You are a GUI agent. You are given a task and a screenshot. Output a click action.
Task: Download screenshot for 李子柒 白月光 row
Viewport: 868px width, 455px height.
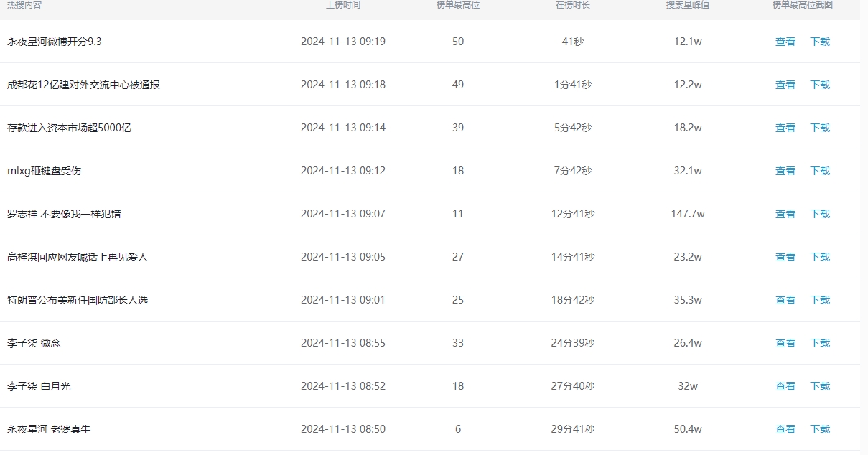[x=820, y=386]
